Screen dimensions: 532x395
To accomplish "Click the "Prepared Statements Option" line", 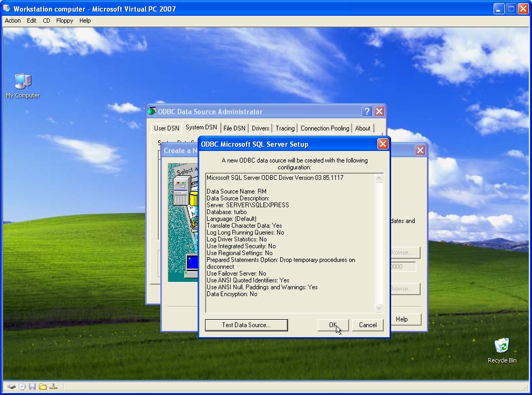I will pos(281,263).
